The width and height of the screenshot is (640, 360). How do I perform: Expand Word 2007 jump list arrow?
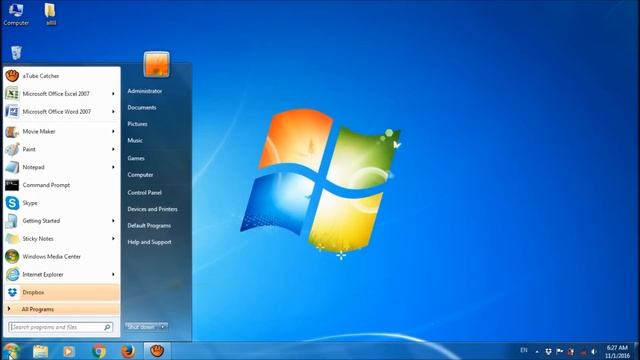(113, 111)
